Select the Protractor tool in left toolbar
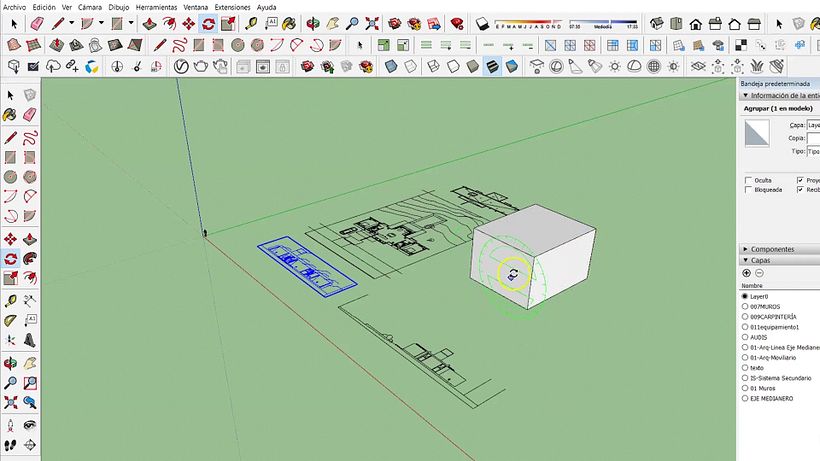This screenshot has height=461, width=820. (x=10, y=320)
